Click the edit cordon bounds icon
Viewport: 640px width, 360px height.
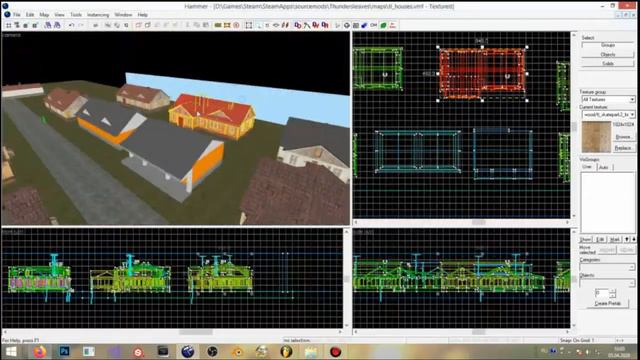click(x=227, y=25)
